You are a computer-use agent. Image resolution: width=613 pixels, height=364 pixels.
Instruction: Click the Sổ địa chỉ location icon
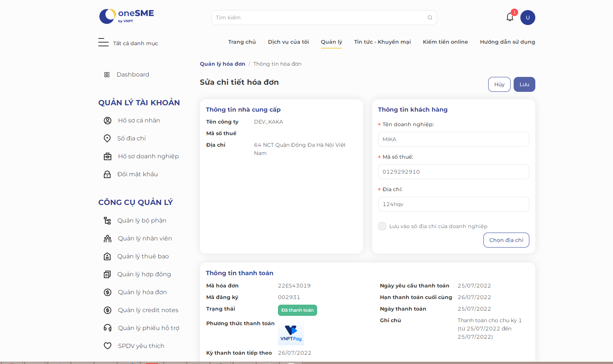107,139
